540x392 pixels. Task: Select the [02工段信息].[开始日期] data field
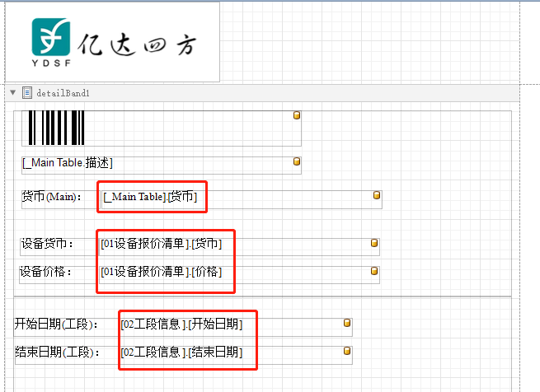181,324
